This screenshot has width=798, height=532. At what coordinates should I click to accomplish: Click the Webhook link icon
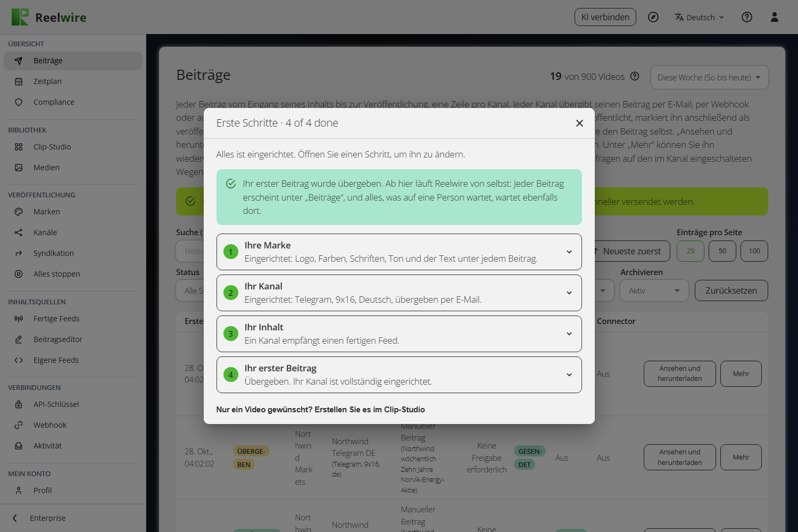click(19, 425)
